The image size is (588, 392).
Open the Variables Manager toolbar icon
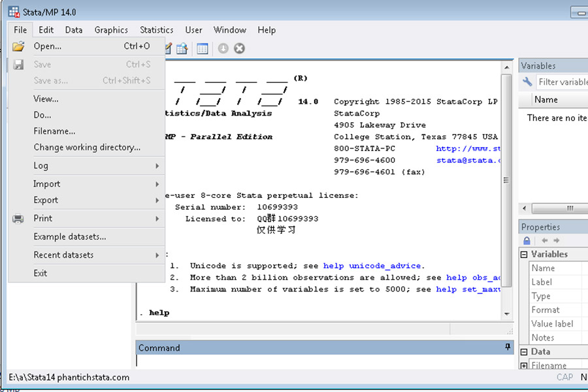[202, 48]
